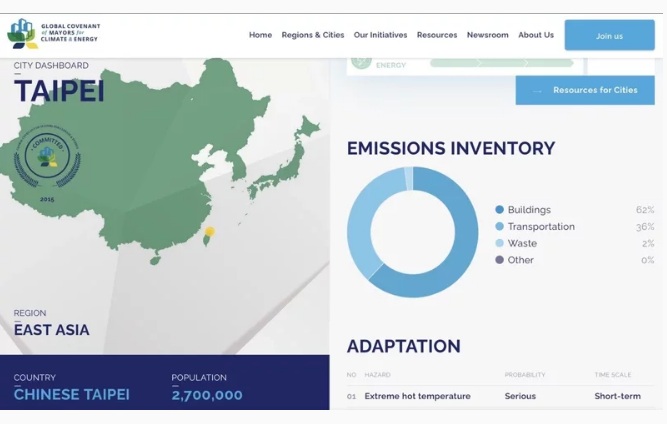Click the emissions donut chart
This screenshot has height=424, width=667.
click(413, 232)
